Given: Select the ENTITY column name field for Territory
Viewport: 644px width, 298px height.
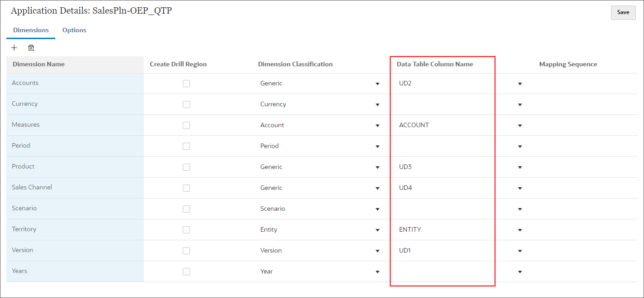Looking at the screenshot, I should 435,229.
